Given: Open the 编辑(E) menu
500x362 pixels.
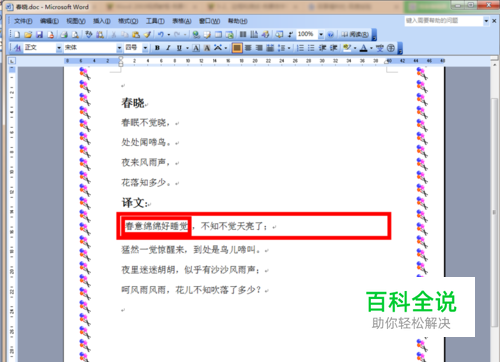Looking at the screenshot, I should click(49, 21).
